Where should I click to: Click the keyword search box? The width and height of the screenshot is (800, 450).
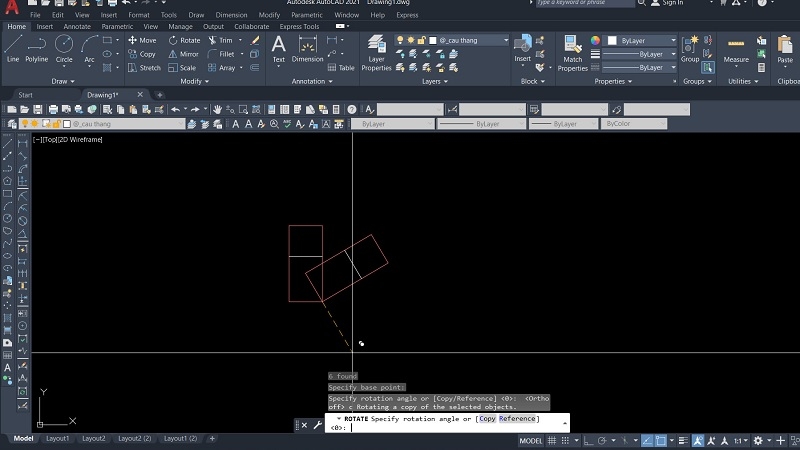point(585,3)
